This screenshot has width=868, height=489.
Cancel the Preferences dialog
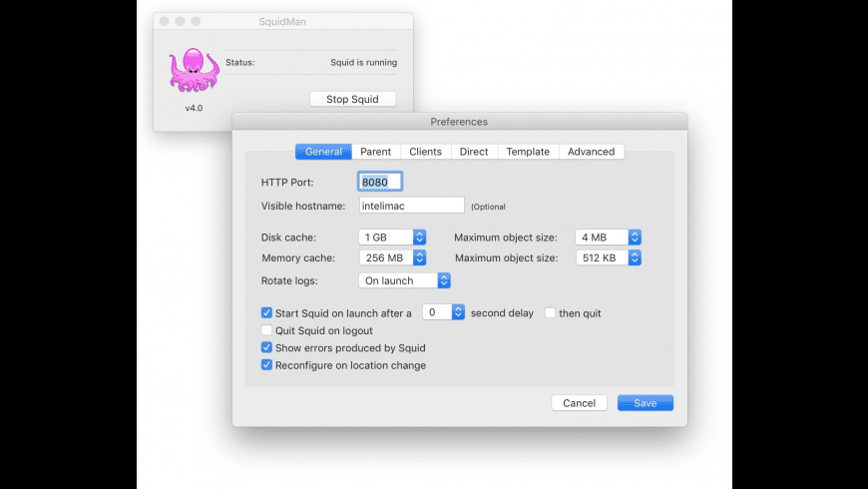(x=579, y=403)
